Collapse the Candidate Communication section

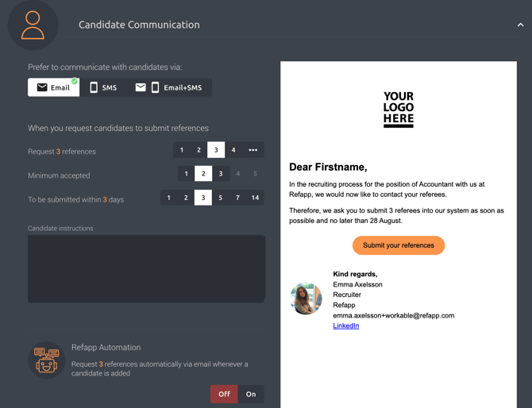[x=520, y=25]
